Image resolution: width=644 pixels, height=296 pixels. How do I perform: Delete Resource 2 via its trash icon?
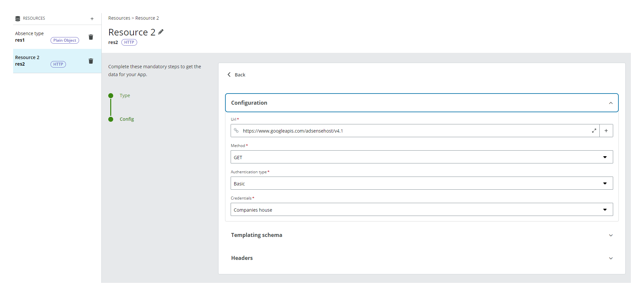pos(91,61)
